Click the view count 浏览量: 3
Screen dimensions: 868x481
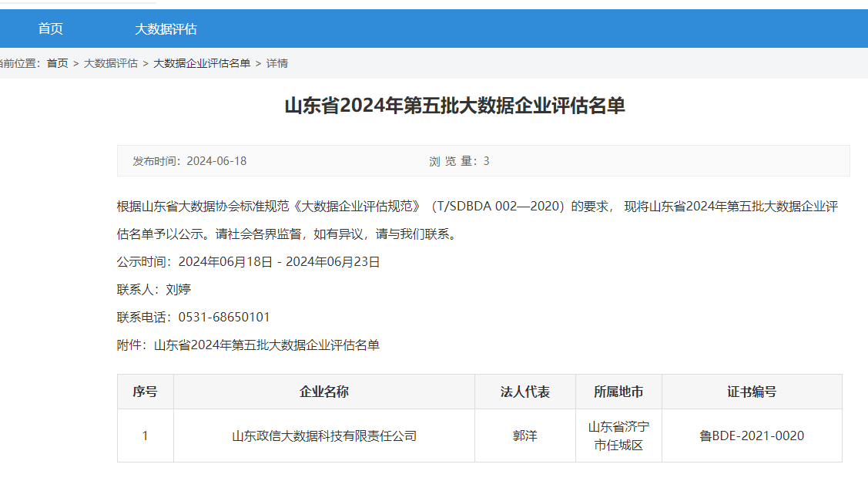(459, 161)
